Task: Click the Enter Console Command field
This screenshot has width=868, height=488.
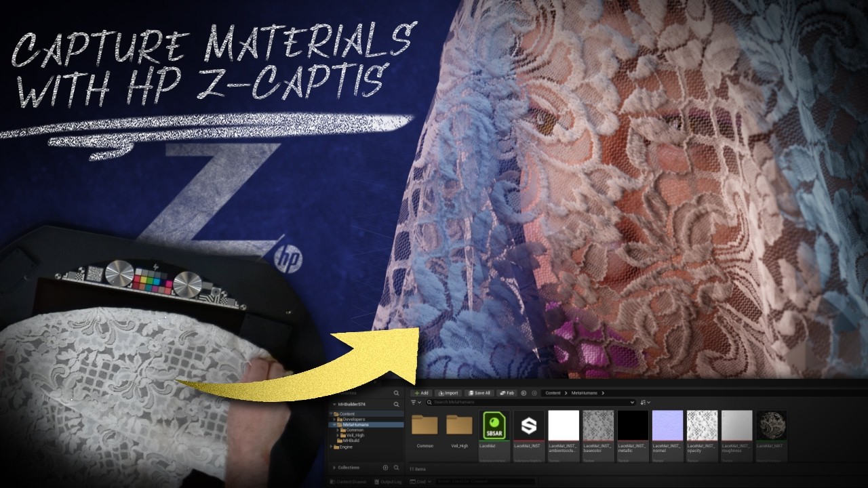Action: point(486,482)
